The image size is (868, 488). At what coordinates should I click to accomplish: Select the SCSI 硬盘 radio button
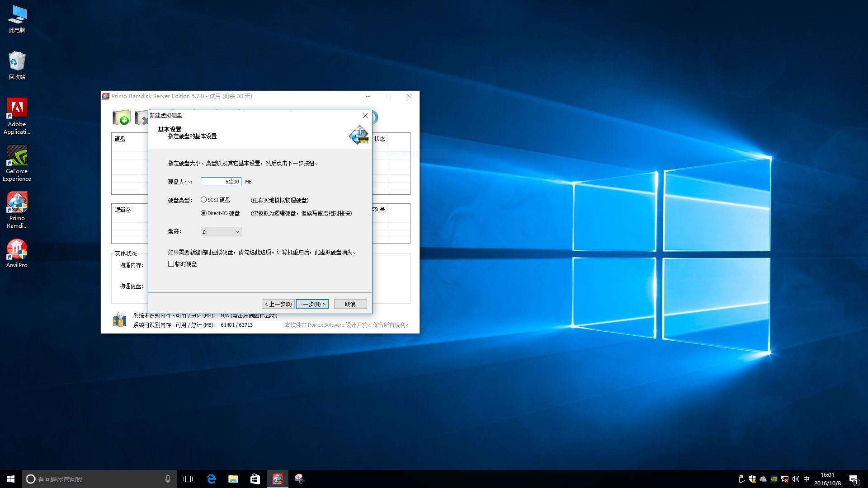pos(204,200)
